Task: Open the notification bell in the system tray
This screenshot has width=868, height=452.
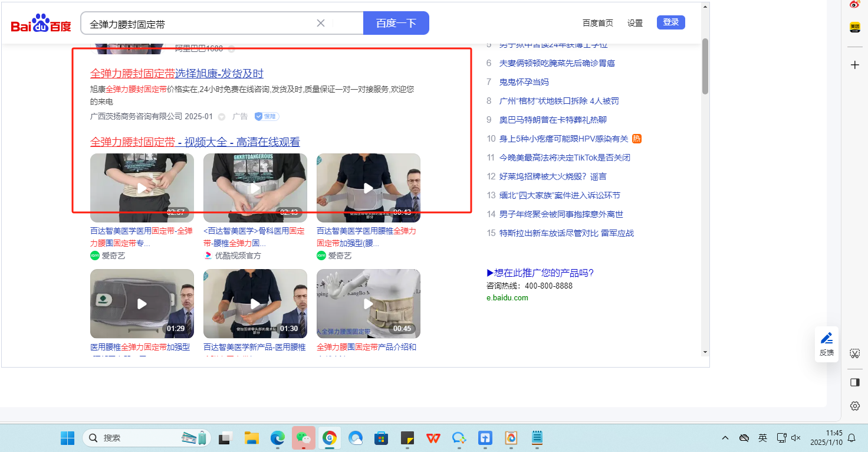Action: tap(851, 438)
